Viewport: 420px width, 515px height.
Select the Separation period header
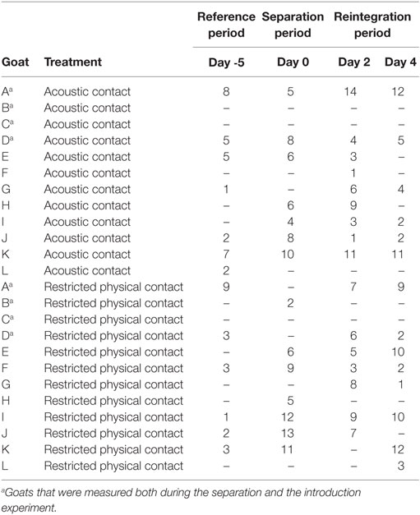tap(293, 25)
